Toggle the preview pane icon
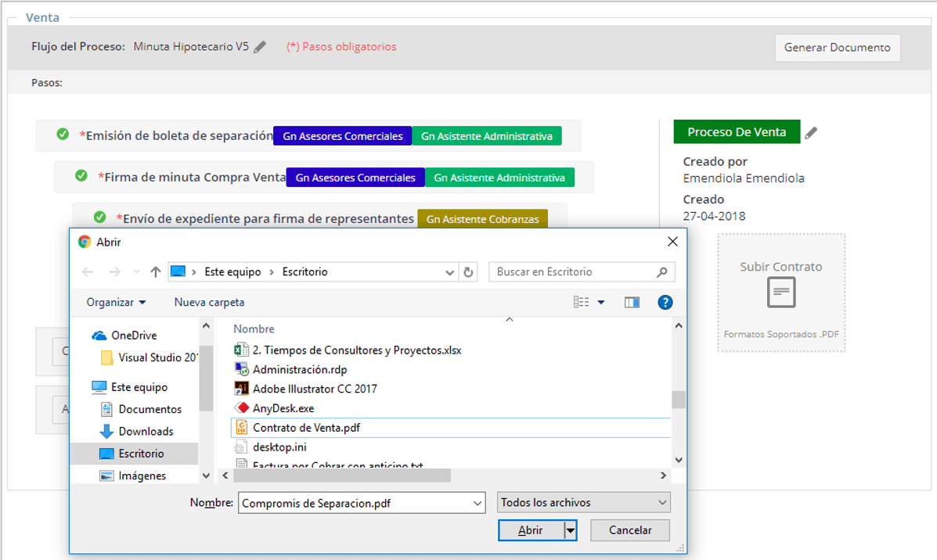 (632, 303)
